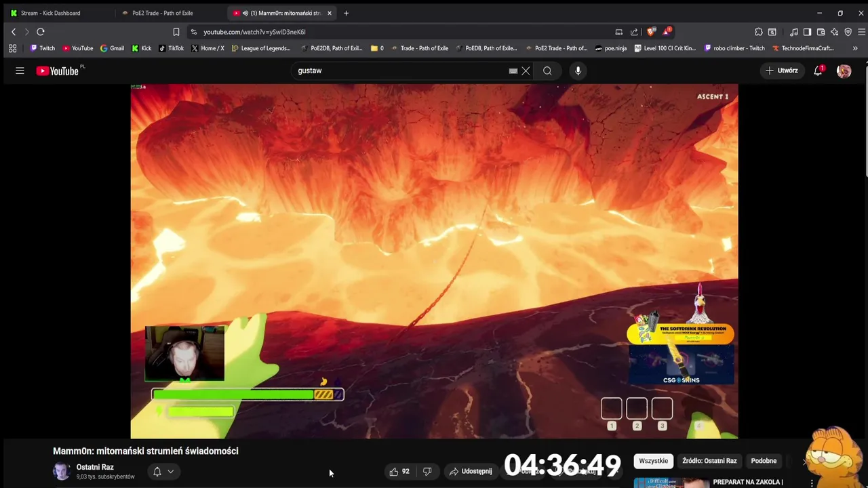The height and width of the screenshot is (488, 868).
Task: Run search with the magnifier button
Action: pyautogui.click(x=547, y=70)
